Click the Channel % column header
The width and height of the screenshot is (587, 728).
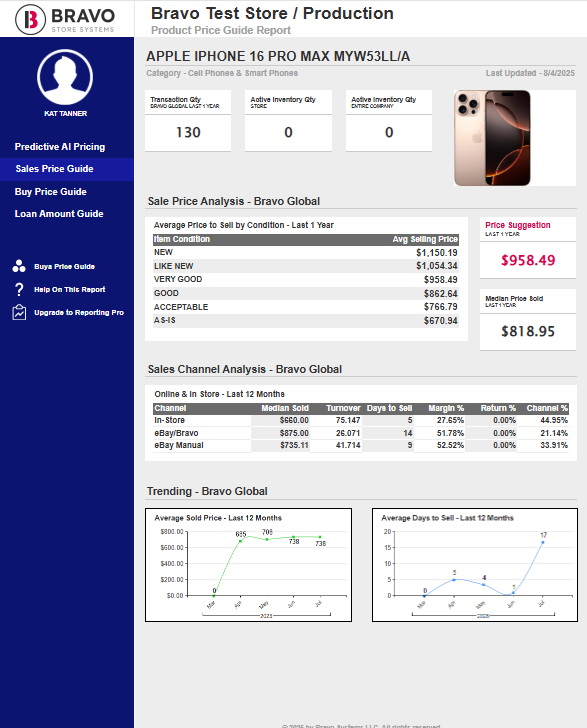547,408
